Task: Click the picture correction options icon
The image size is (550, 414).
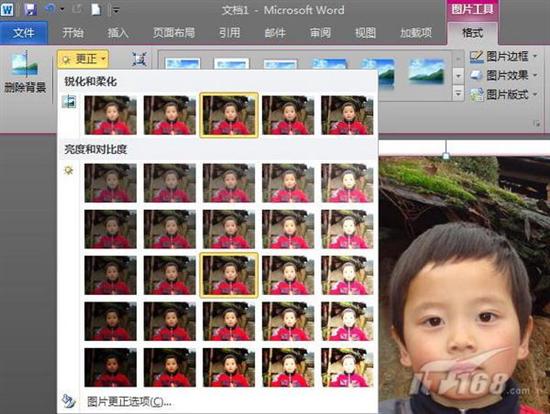Action: click(69, 401)
